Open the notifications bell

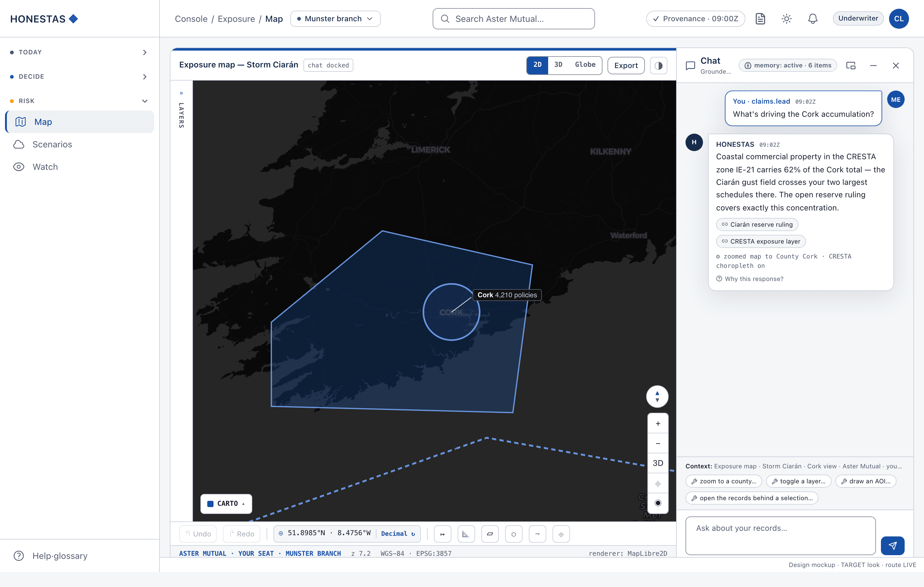[x=813, y=19]
